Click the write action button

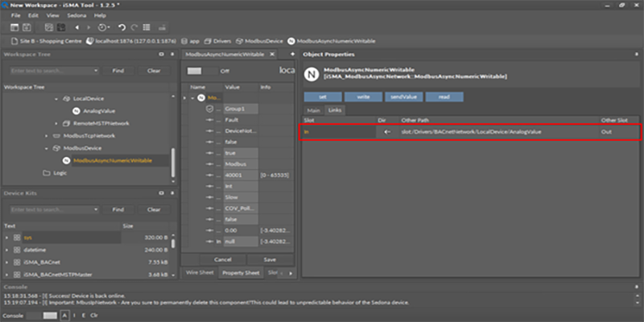point(364,97)
